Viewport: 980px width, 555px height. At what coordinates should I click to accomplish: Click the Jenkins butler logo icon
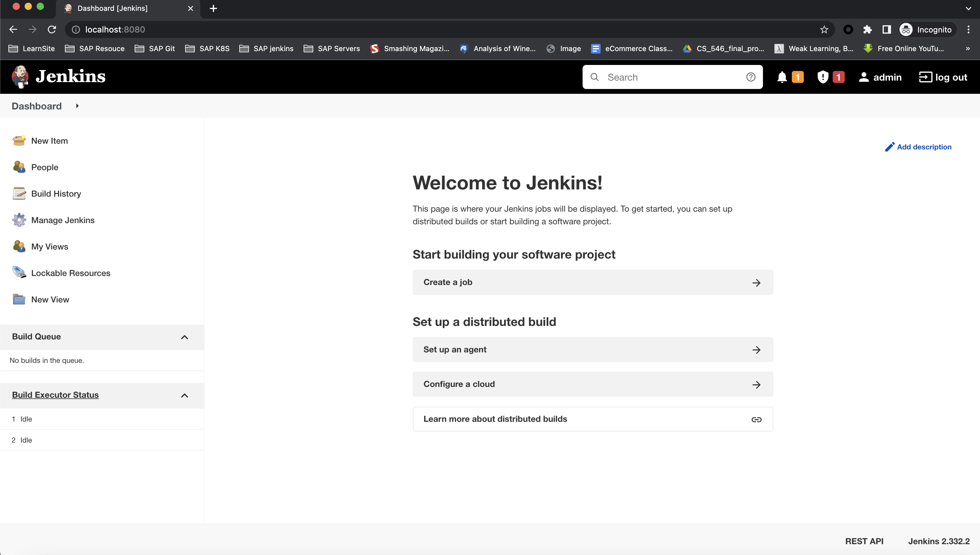click(20, 77)
